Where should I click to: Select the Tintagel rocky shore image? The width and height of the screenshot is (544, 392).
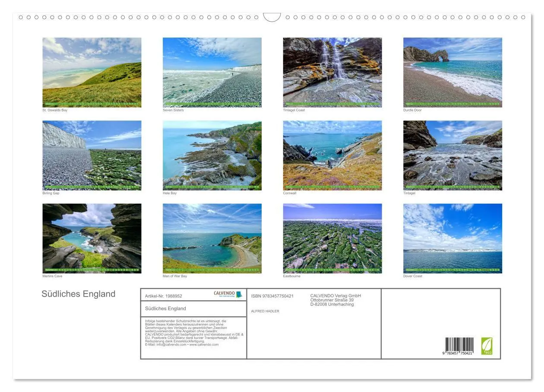coord(452,155)
